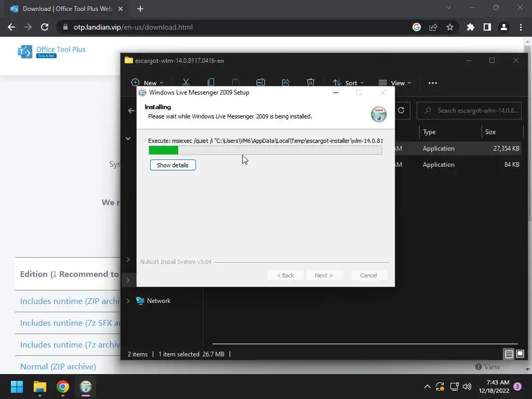The height and width of the screenshot is (399, 532).
Task: Click "1 item selected 26.7 MB" status text
Action: click(x=191, y=354)
